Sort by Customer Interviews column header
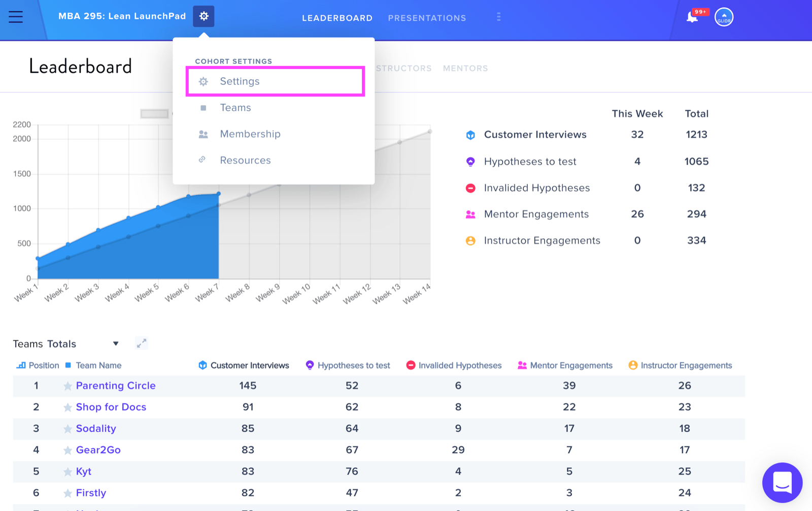The width and height of the screenshot is (812, 511). 244,365
